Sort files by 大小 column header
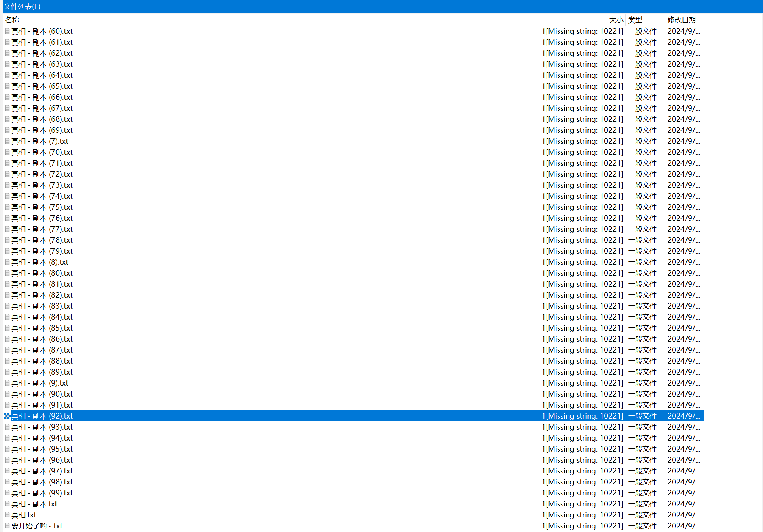Screen dimensions: 763x532 (x=616, y=20)
